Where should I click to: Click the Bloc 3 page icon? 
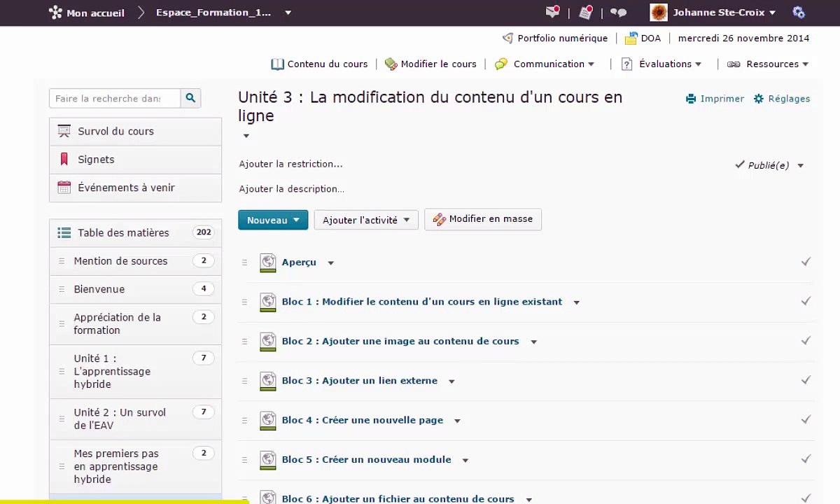click(x=267, y=381)
